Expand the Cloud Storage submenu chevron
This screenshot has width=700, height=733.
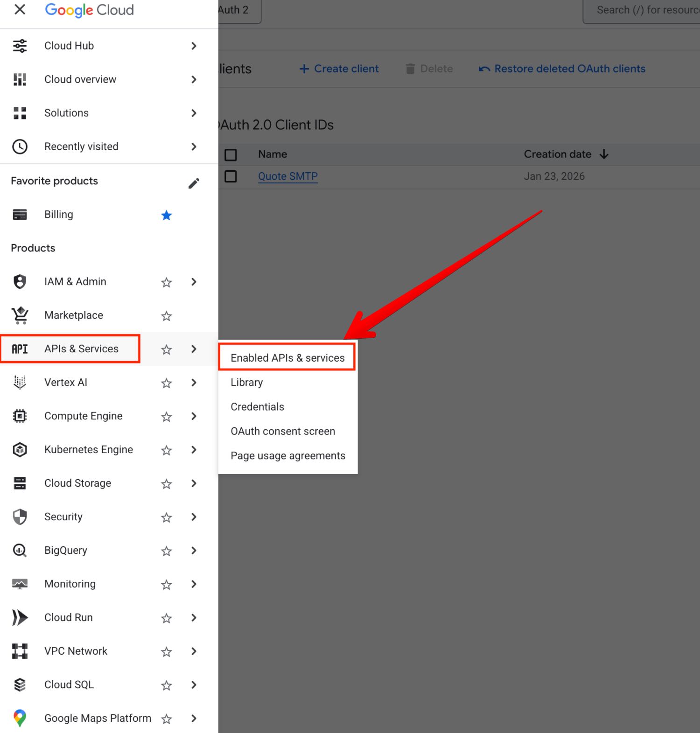tap(194, 483)
